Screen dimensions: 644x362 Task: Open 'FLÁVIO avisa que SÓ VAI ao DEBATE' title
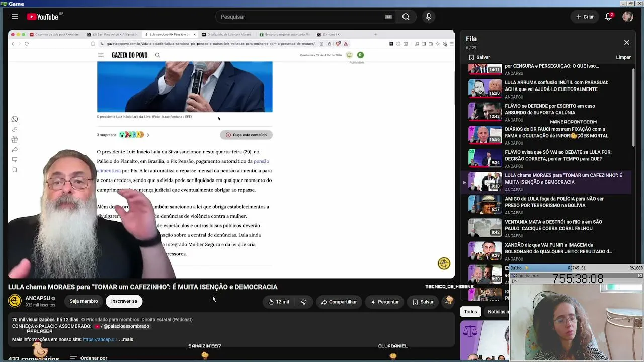coord(558,155)
